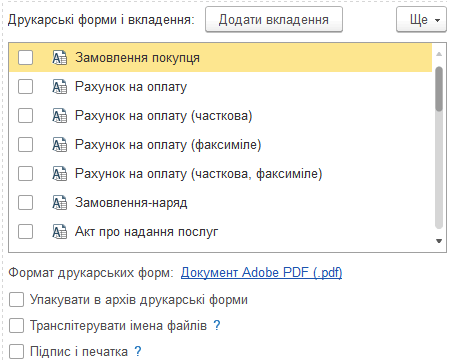This screenshot has width=450, height=360.
Task: Click the list scrollbar up arrow
Action: (x=439, y=54)
